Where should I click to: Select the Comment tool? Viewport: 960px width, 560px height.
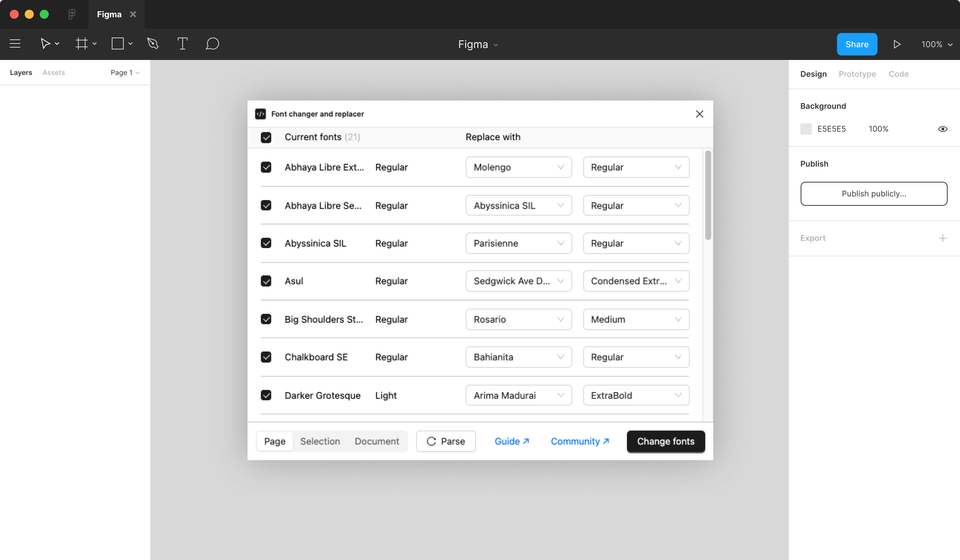212,44
